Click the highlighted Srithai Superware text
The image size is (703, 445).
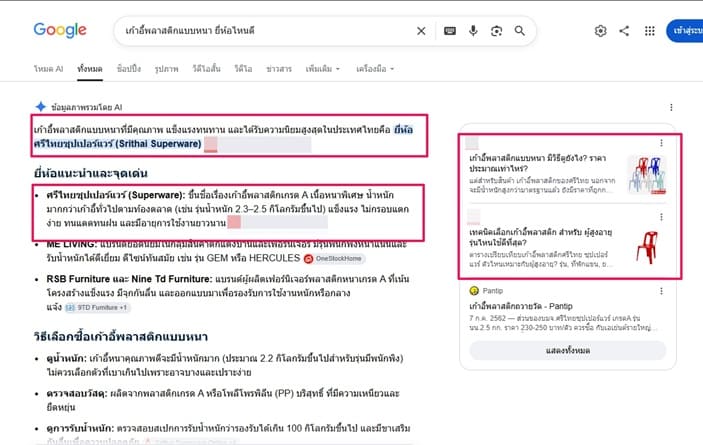coord(117,144)
